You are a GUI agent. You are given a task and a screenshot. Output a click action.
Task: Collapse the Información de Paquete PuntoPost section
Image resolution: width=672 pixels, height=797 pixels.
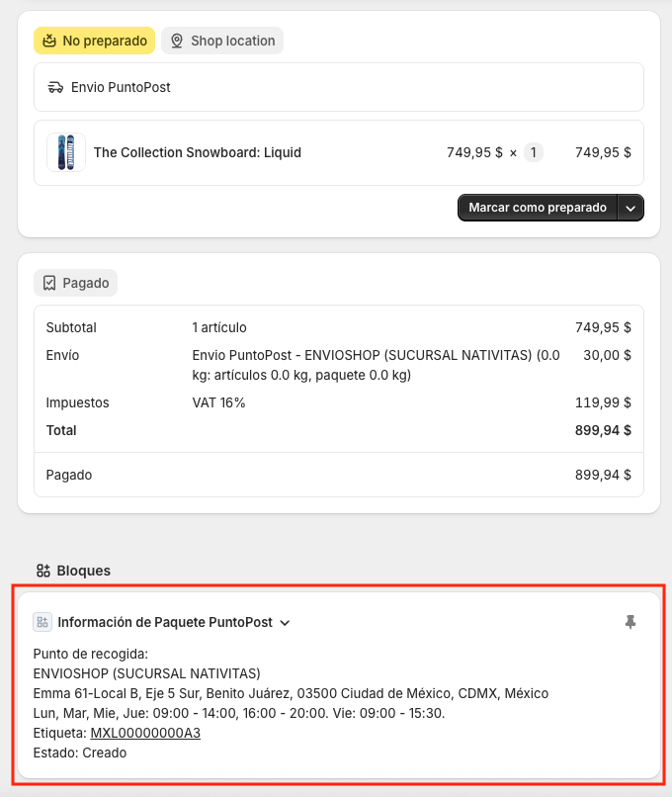coord(285,623)
